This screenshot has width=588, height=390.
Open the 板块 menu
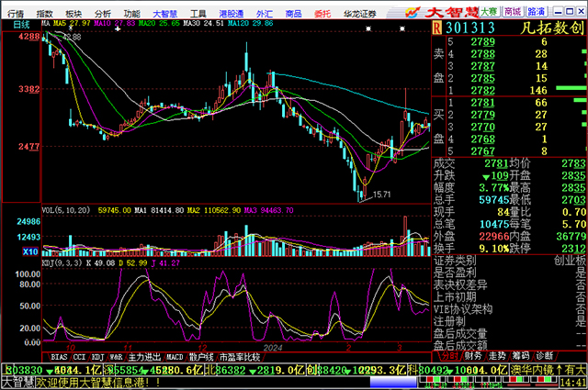(73, 14)
